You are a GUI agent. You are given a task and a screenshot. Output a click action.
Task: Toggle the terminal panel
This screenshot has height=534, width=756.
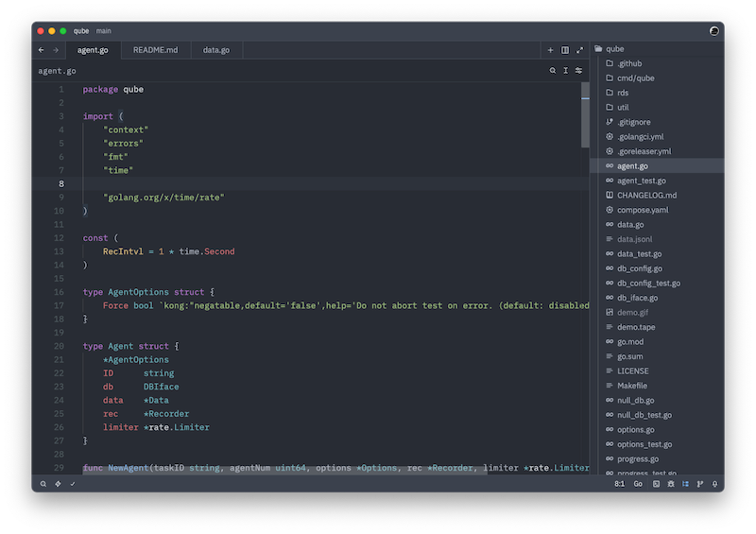click(x=656, y=484)
